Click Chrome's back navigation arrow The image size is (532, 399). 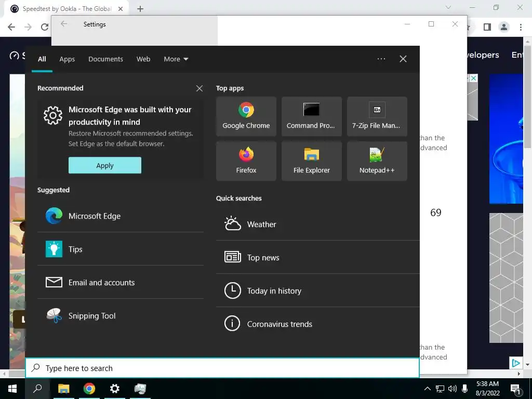tap(11, 27)
